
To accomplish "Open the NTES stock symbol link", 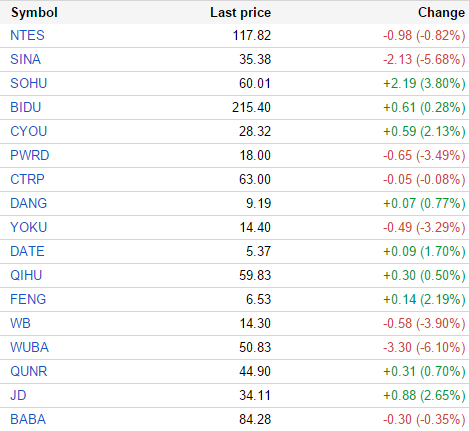I will (x=27, y=35).
